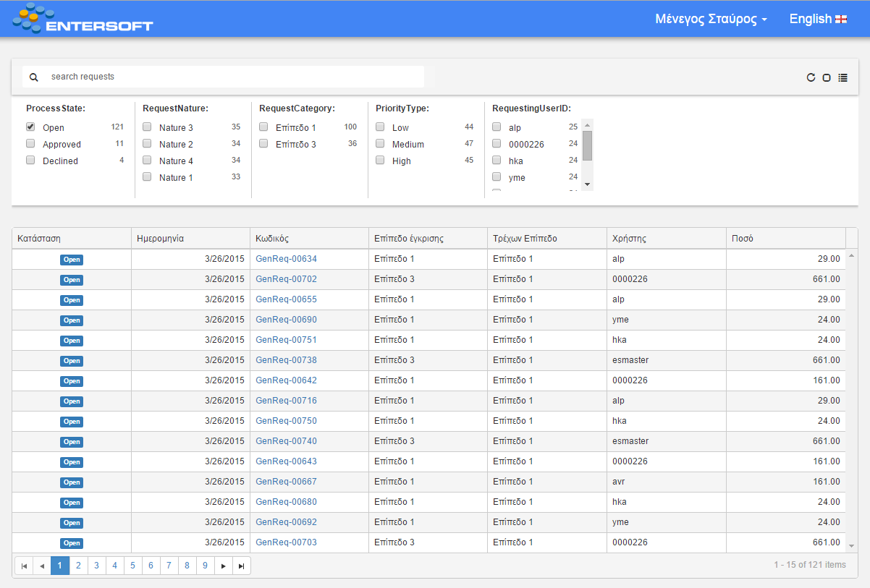Go to the last page of results
The width and height of the screenshot is (870, 588).
point(241,566)
